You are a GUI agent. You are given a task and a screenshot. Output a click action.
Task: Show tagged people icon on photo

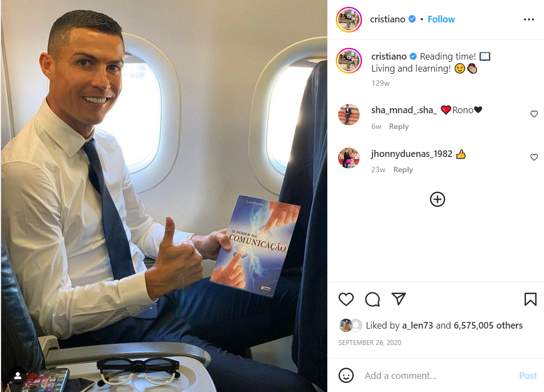coord(18,376)
